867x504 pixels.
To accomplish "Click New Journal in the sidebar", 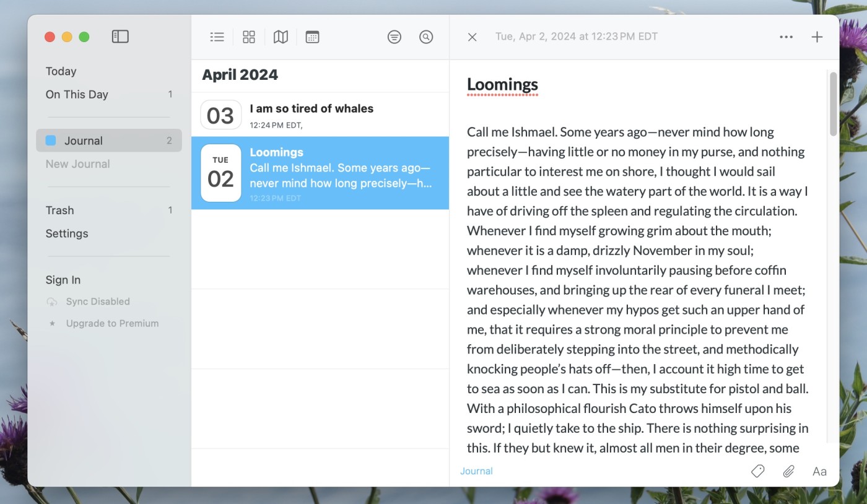I will click(x=77, y=163).
